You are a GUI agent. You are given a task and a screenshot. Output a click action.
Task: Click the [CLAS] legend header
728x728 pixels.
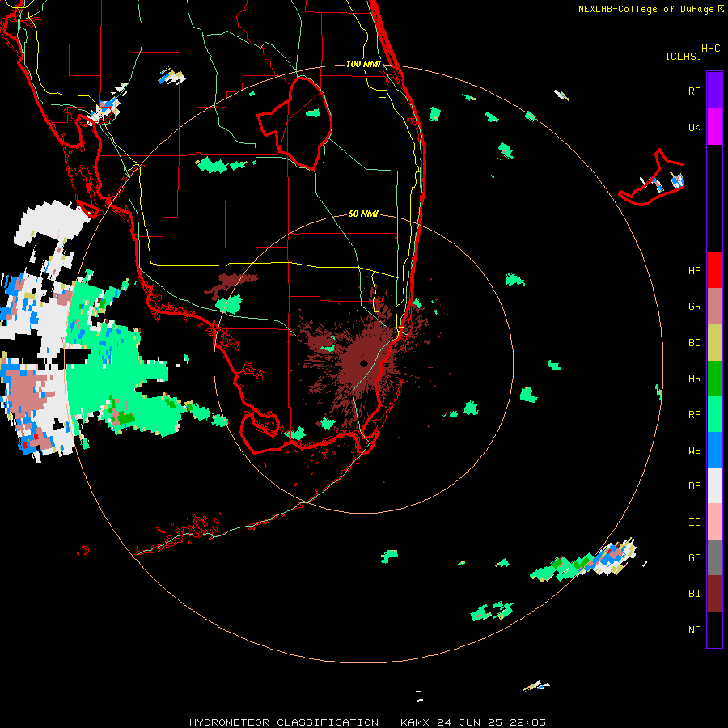click(x=683, y=56)
